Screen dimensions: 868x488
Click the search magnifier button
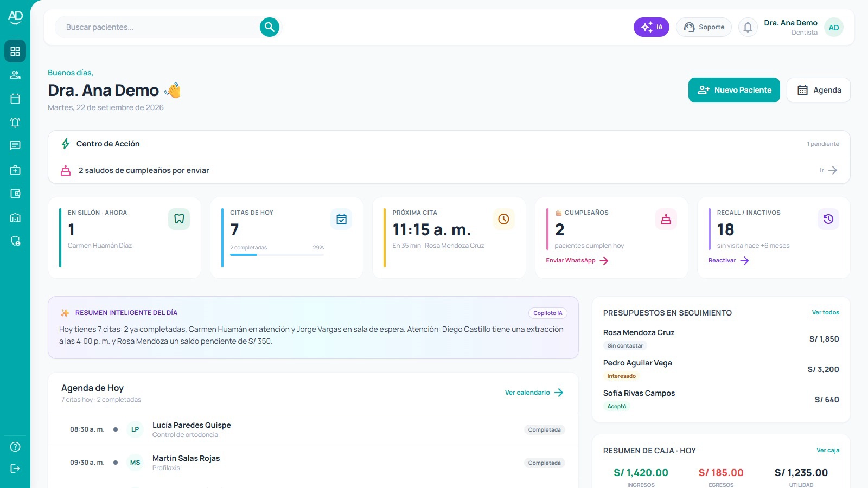[270, 27]
